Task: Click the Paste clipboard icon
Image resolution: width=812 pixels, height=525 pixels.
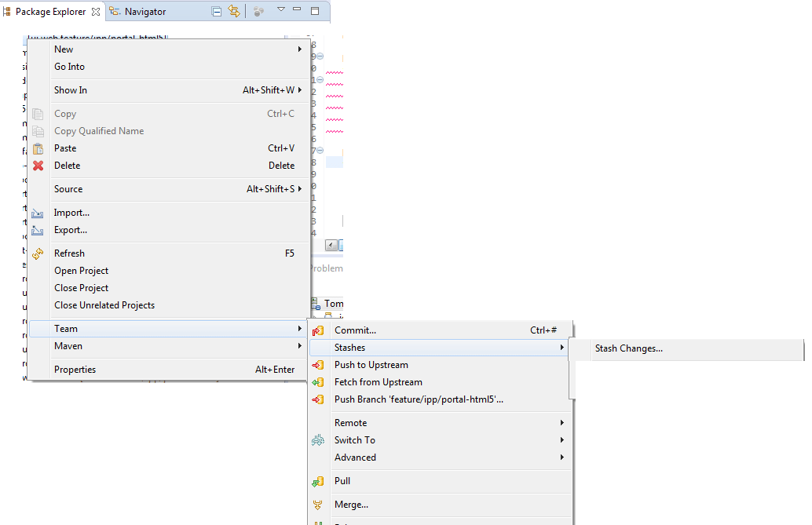Action: coord(39,148)
